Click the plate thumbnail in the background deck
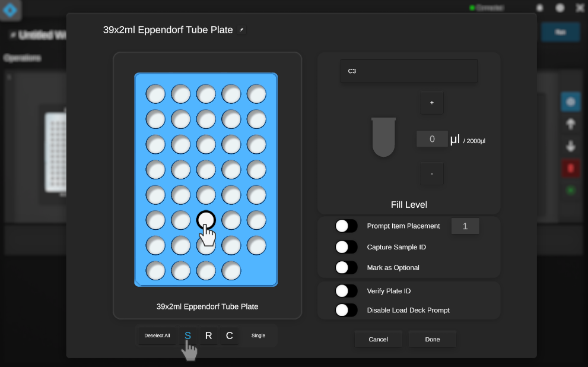The image size is (588, 367). (56, 153)
